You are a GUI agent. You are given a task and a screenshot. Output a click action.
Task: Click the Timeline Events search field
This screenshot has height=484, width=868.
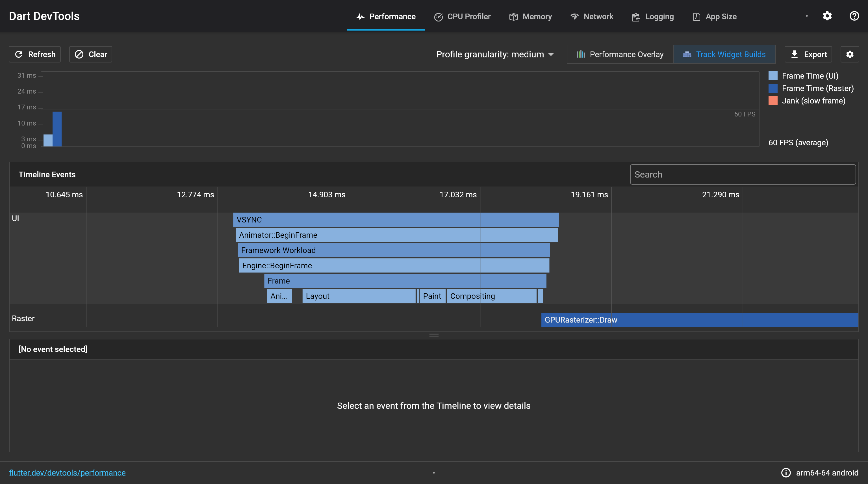[742, 174]
